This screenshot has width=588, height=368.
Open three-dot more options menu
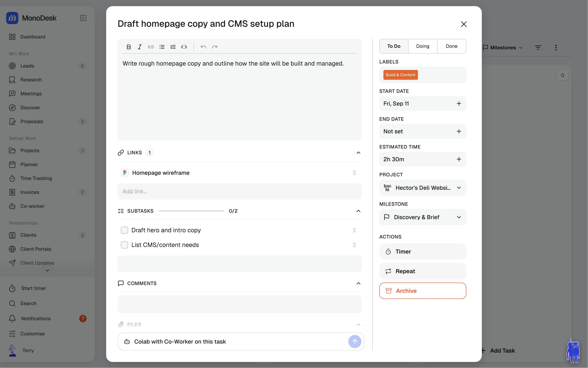[556, 48]
